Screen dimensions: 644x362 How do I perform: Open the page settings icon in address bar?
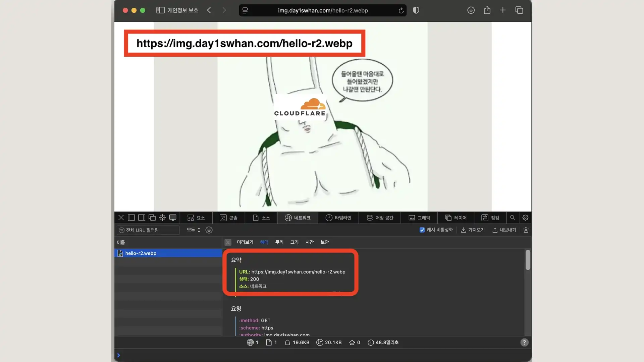point(245,10)
